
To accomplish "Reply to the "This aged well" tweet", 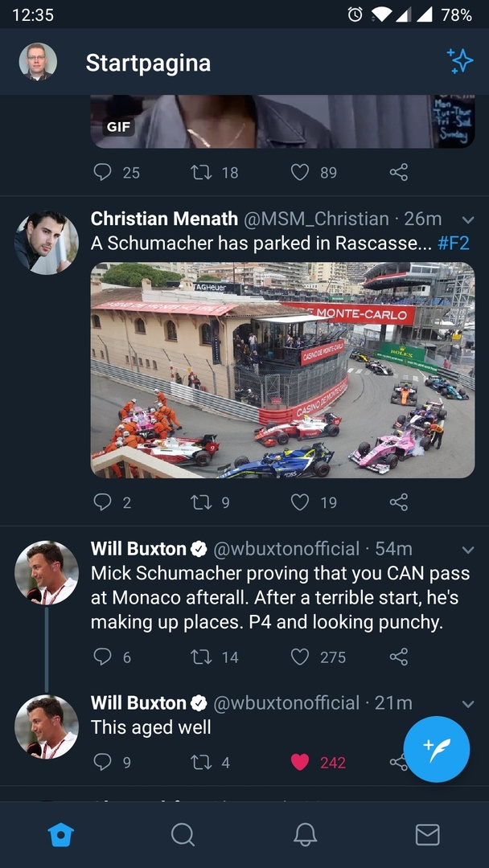I will point(103,762).
